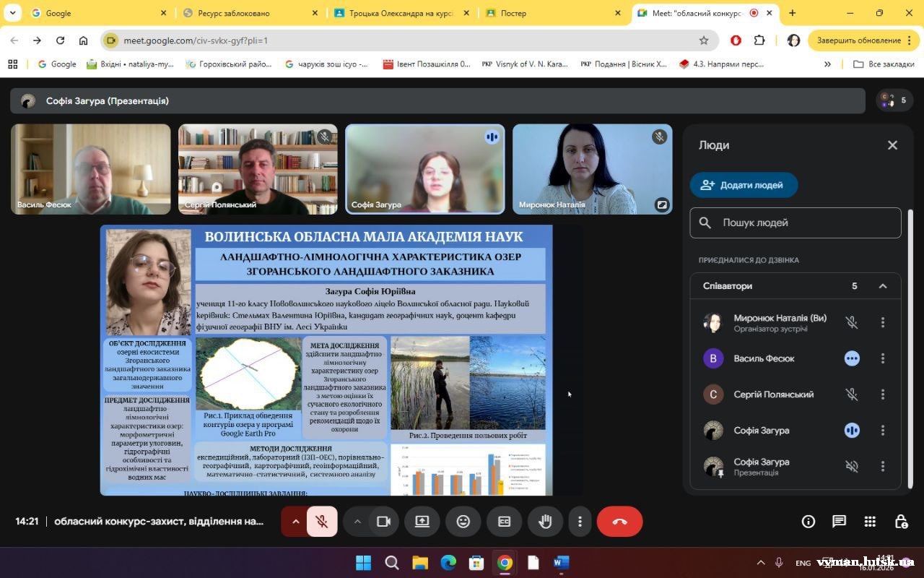Turn on closed captions

(x=505, y=522)
